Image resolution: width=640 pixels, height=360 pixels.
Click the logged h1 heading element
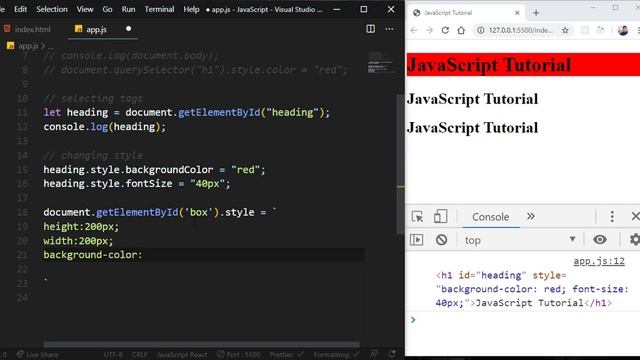[531, 289]
